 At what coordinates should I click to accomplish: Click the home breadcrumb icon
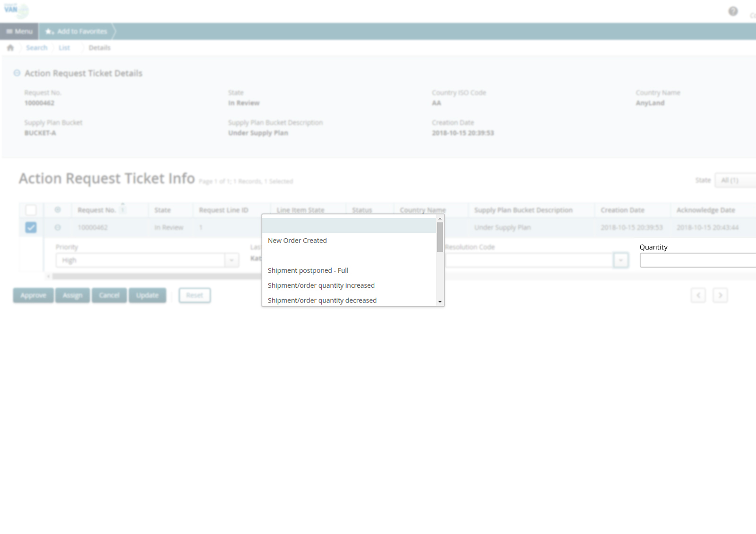(10, 48)
